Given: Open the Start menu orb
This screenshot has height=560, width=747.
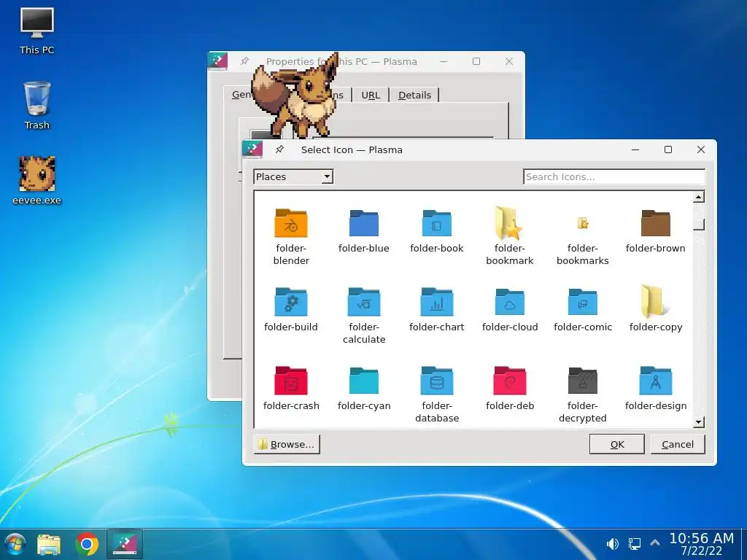Looking at the screenshot, I should pos(15,545).
